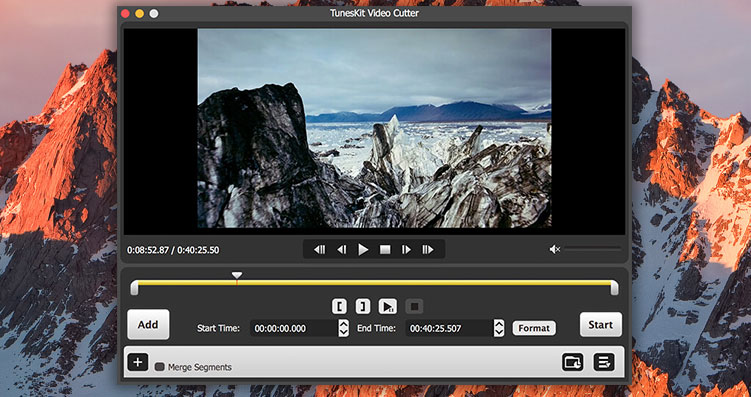Click the 0:08:52.87 / 0:40:25.50 time readout
The width and height of the screenshot is (751, 397).
coord(173,250)
